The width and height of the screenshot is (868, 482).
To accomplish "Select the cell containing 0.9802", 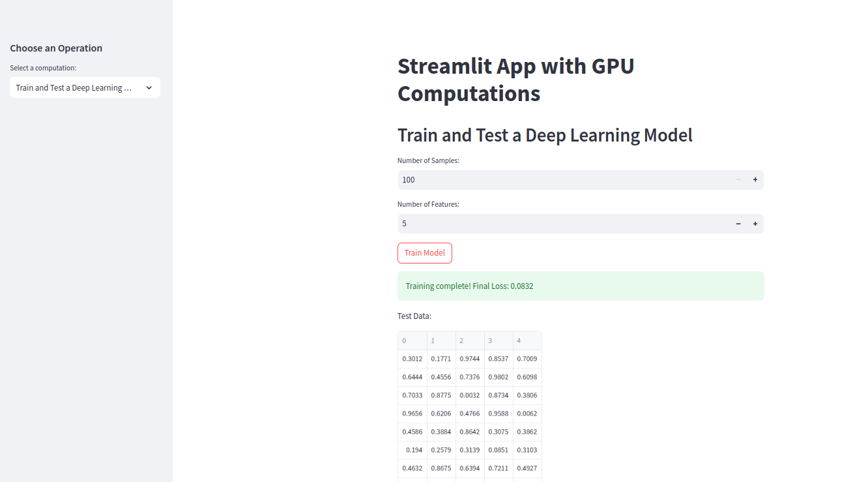I will pyautogui.click(x=499, y=377).
